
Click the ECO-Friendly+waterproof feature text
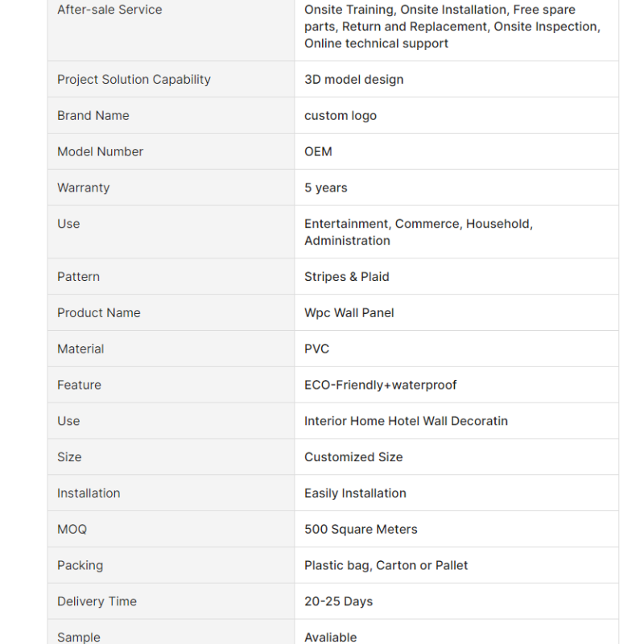click(x=380, y=385)
